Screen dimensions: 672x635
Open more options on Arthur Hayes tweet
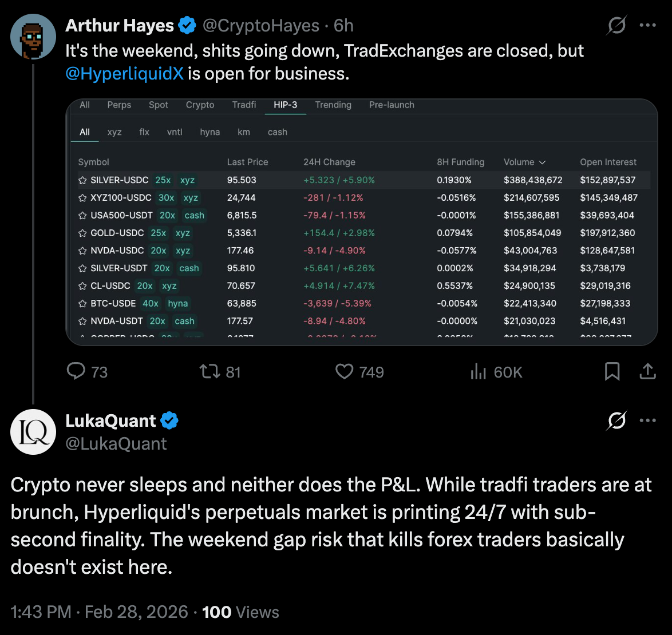pyautogui.click(x=647, y=26)
